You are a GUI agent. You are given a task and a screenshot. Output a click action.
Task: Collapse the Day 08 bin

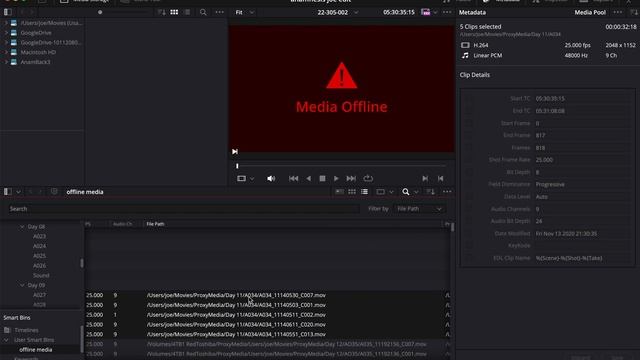(x=22, y=227)
